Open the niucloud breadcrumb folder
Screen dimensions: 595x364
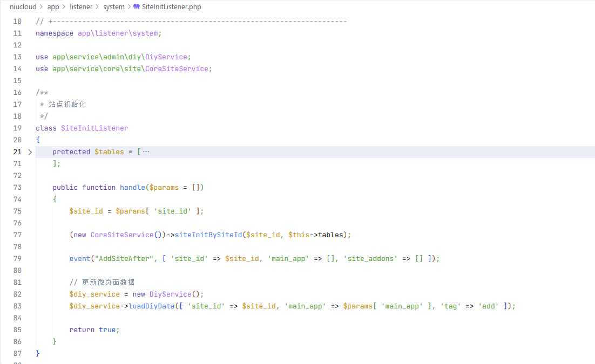pyautogui.click(x=23, y=7)
